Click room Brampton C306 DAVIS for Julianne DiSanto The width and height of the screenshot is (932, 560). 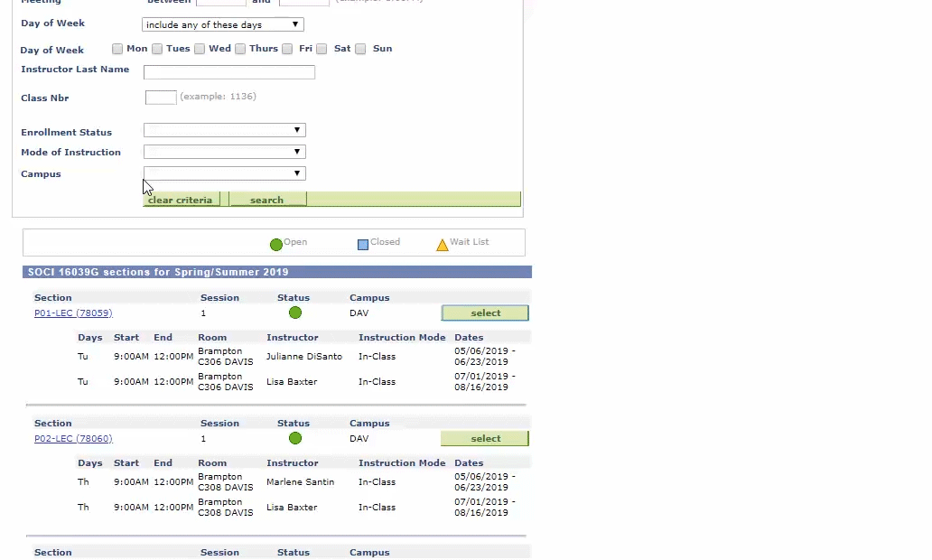click(225, 356)
